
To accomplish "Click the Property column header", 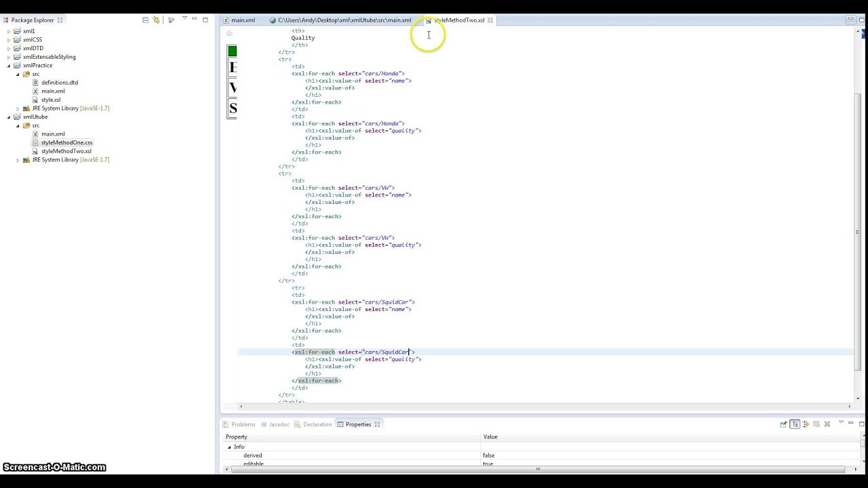I will click(x=351, y=437).
